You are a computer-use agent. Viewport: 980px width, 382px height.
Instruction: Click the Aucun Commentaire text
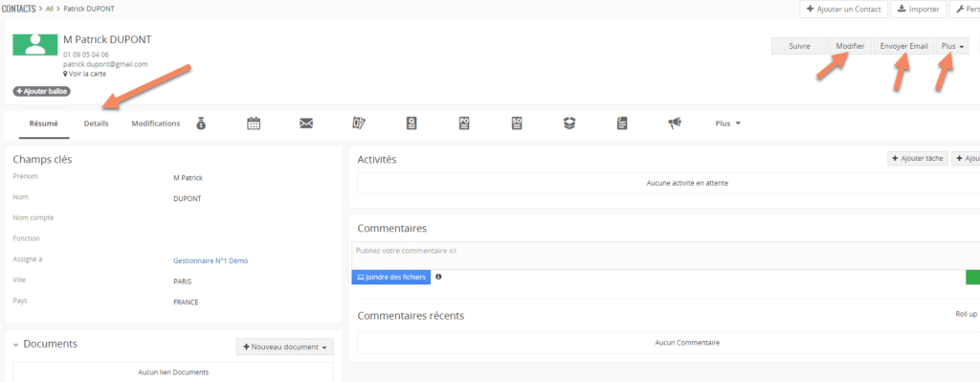point(687,343)
